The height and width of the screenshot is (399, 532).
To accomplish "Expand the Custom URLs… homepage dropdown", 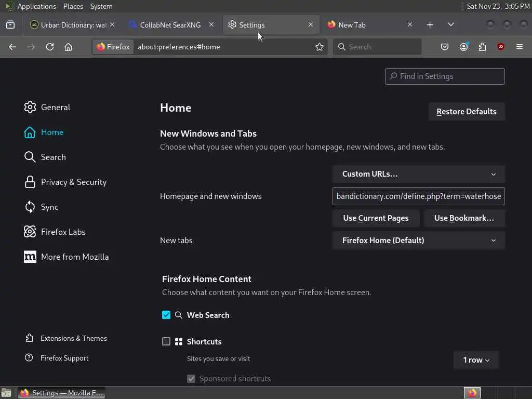I will [x=419, y=174].
